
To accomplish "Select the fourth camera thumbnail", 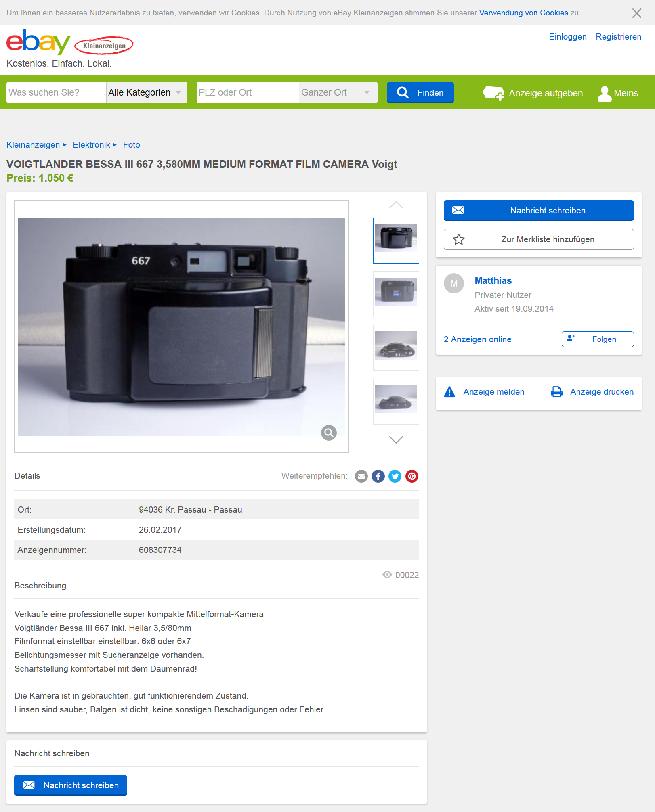I will coord(396,402).
